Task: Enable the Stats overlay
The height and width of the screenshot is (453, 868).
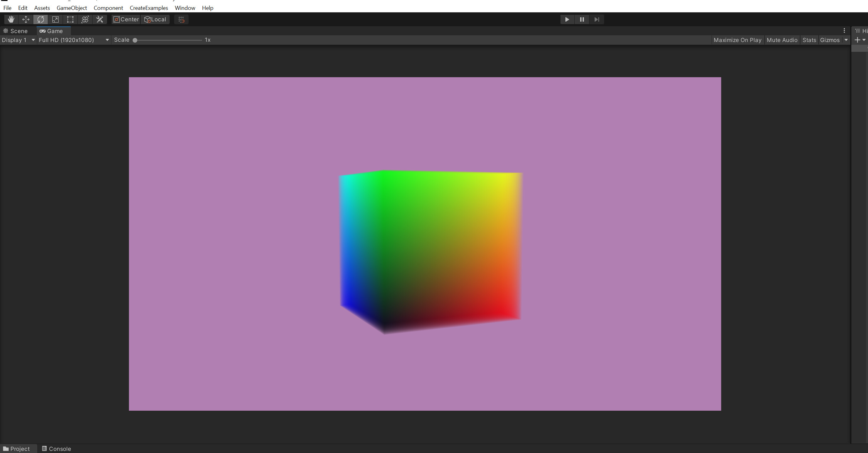Action: click(x=809, y=40)
